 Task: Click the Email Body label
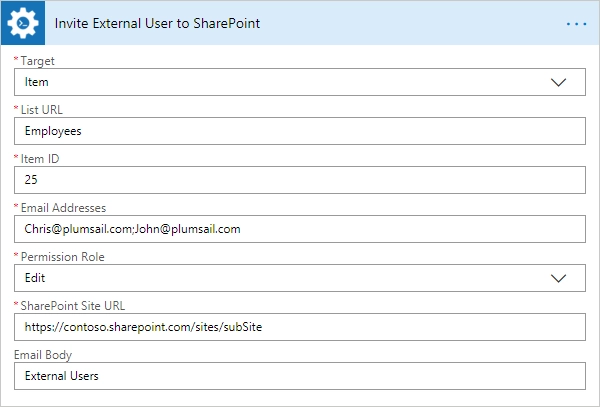click(x=43, y=355)
